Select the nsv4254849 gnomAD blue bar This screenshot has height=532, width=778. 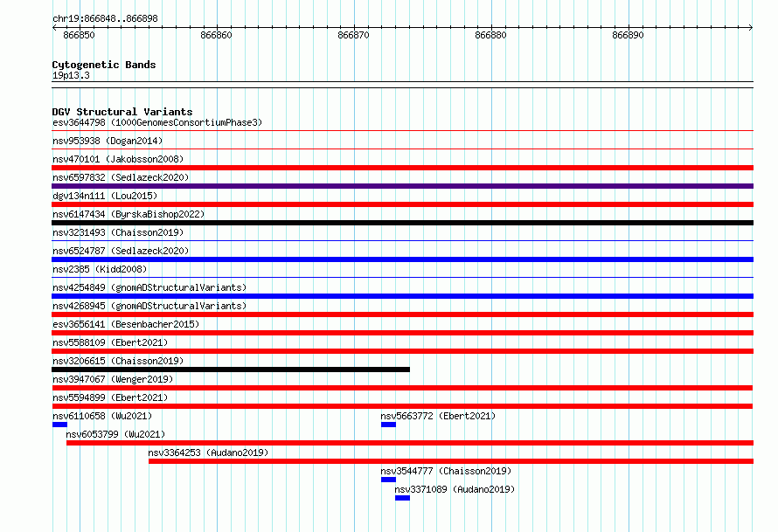402,296
